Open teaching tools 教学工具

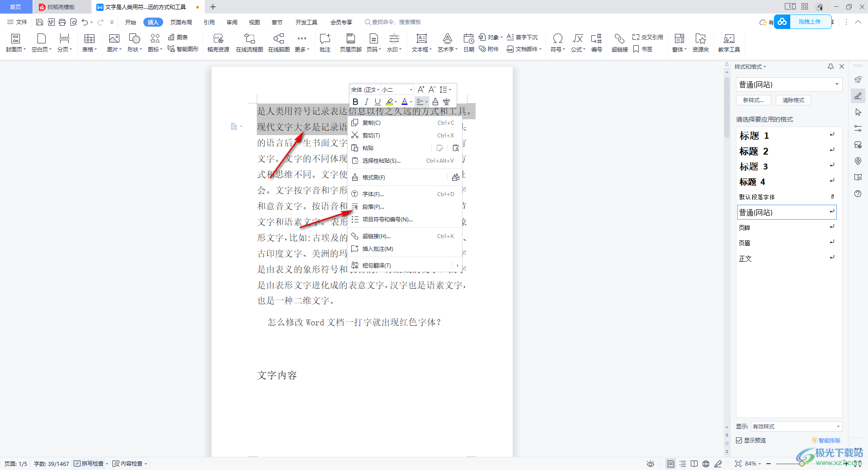tap(729, 42)
